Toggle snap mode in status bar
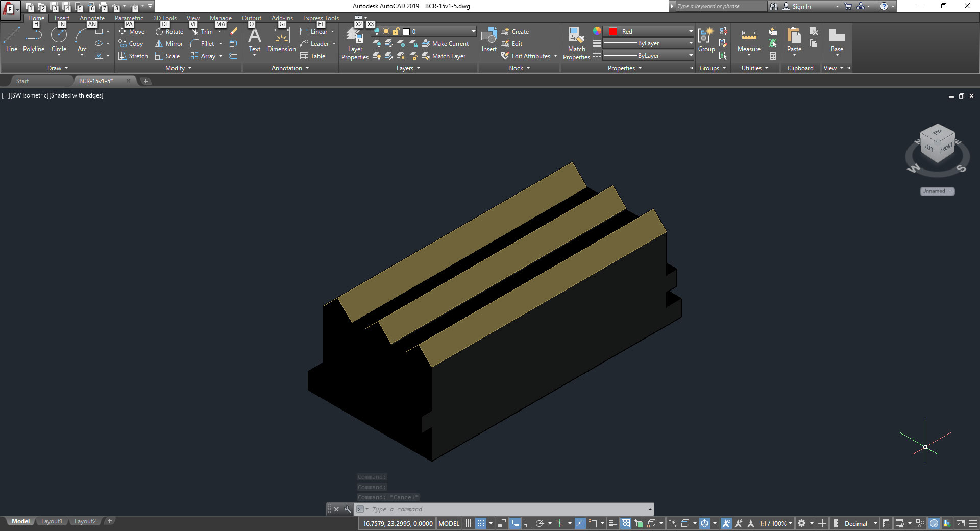The width and height of the screenshot is (980, 531). [x=481, y=523]
